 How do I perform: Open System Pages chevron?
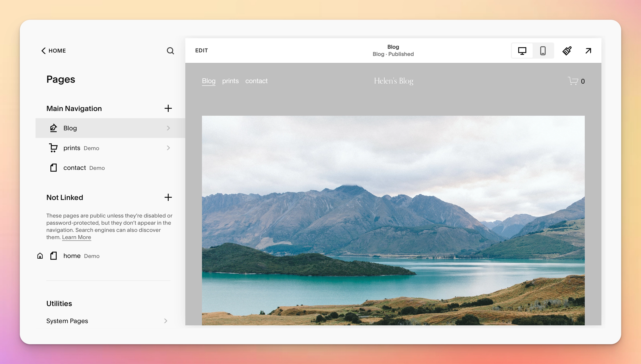point(165,321)
